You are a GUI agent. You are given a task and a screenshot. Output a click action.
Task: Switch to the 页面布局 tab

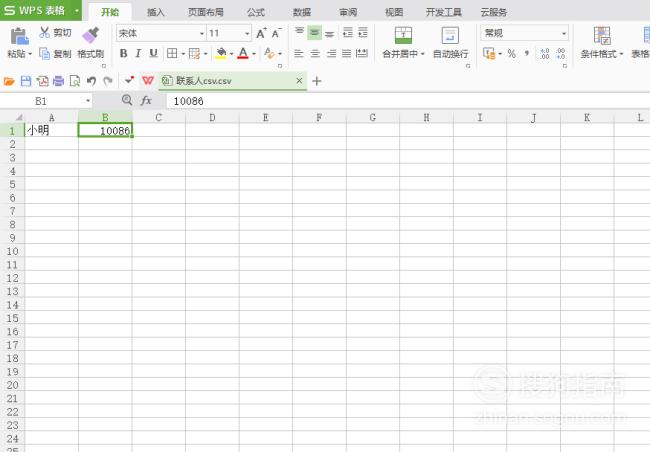coord(206,12)
